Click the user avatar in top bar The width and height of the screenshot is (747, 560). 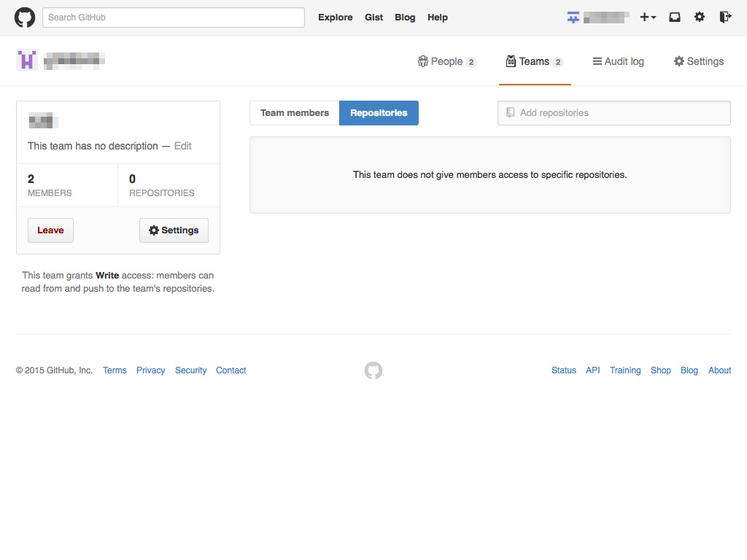point(573,17)
